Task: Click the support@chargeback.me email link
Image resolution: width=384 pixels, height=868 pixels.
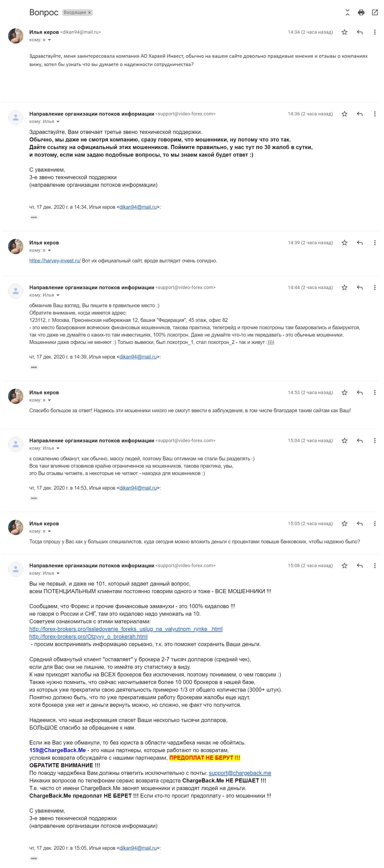Action: (240, 773)
